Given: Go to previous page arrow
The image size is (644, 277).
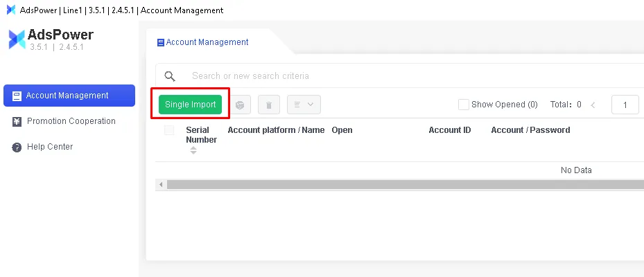Looking at the screenshot, I should coord(593,105).
